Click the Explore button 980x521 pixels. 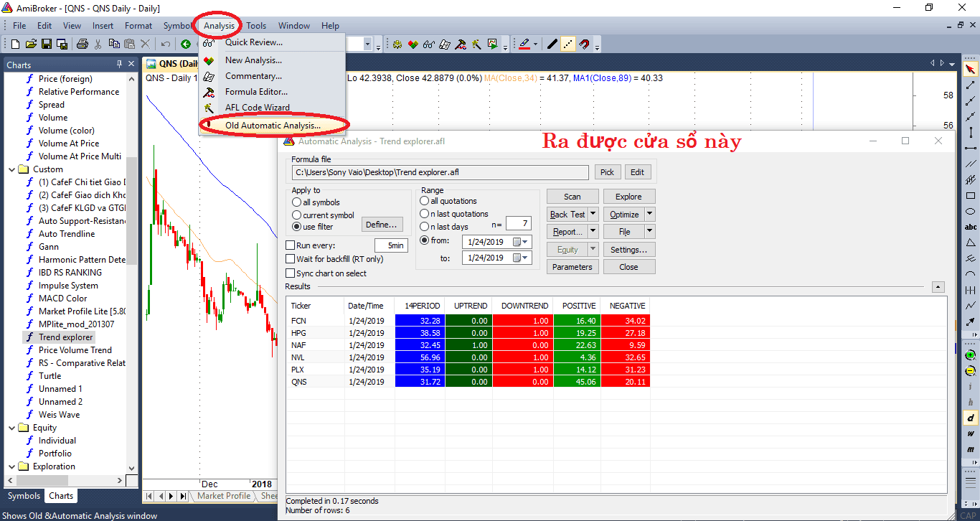[629, 197]
